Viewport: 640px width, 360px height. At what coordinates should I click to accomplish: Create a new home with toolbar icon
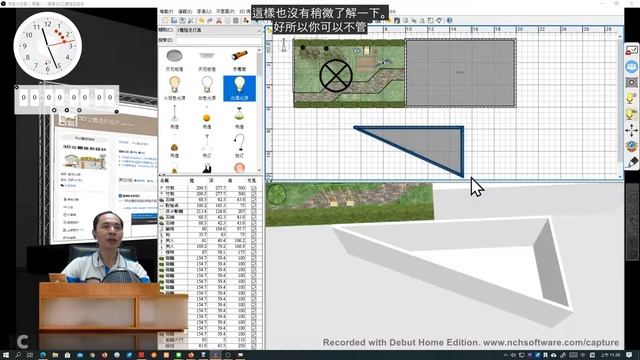click(x=165, y=20)
